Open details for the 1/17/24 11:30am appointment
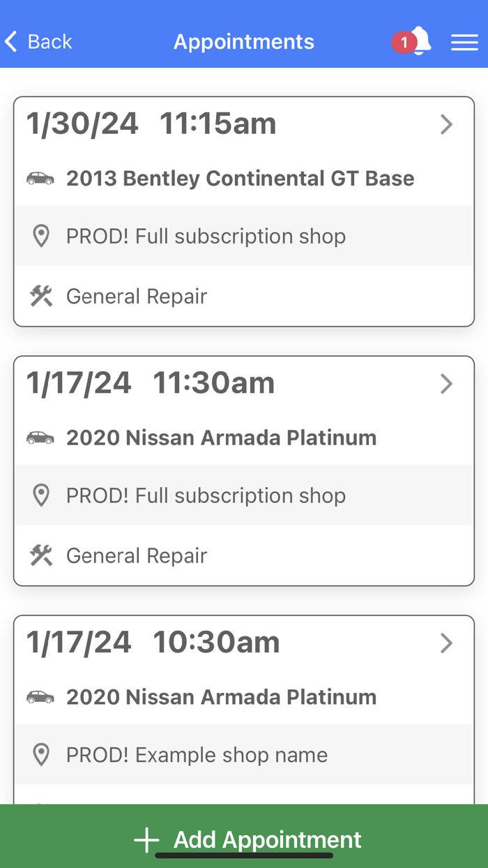The width and height of the screenshot is (488, 868). tap(446, 384)
